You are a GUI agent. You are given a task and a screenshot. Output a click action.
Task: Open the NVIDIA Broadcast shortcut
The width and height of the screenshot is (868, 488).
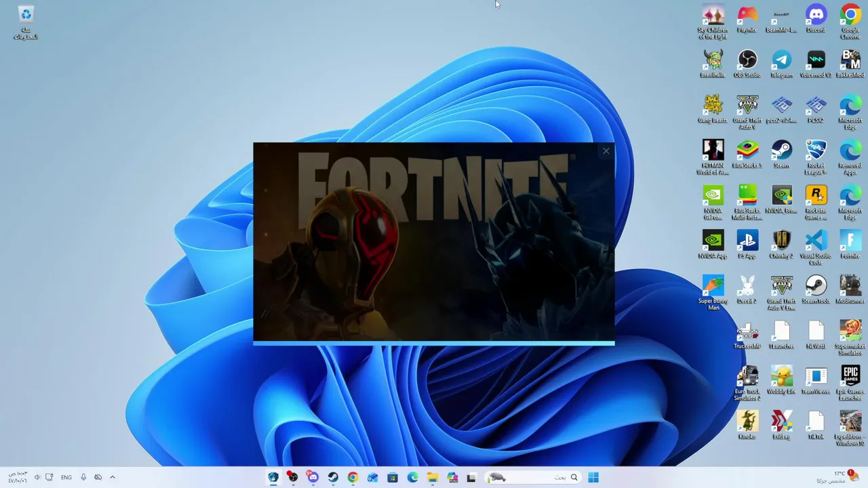(x=781, y=199)
